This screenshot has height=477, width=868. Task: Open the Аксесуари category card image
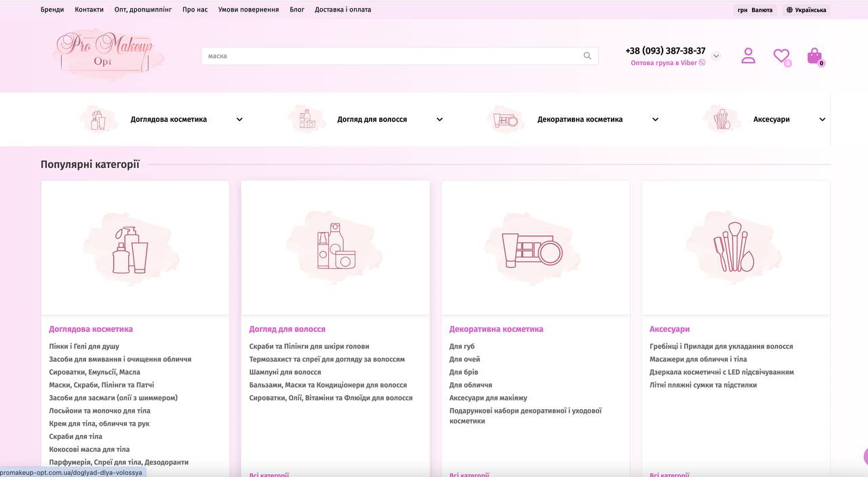click(736, 248)
